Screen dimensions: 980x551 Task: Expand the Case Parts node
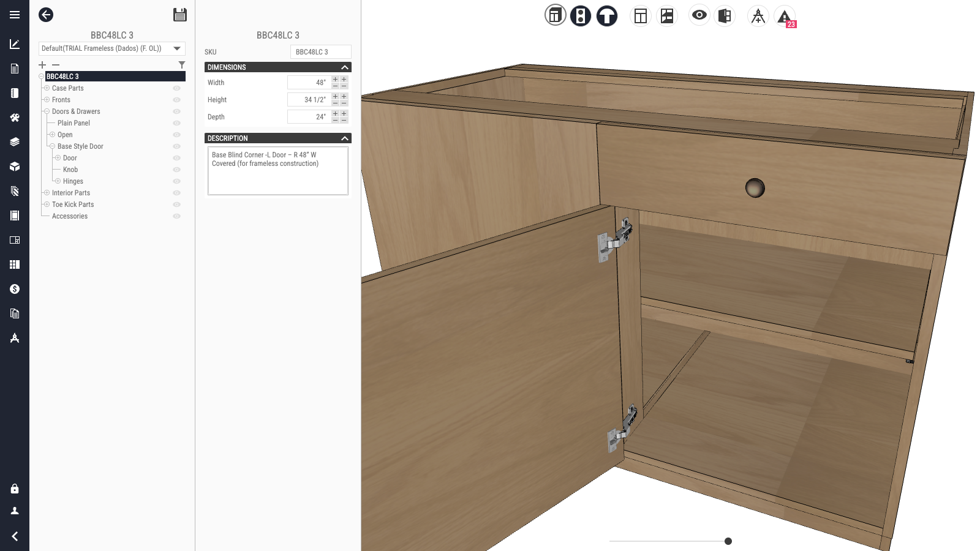[x=47, y=88]
